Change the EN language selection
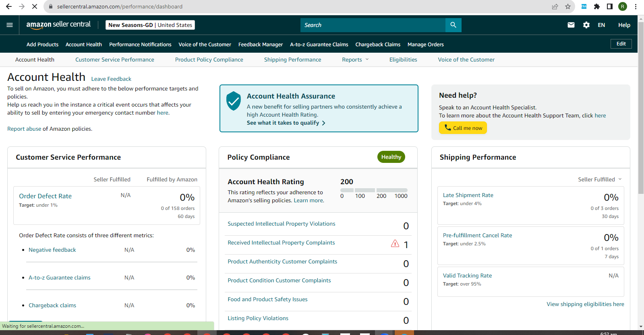The width and height of the screenshot is (644, 335). [x=601, y=25]
